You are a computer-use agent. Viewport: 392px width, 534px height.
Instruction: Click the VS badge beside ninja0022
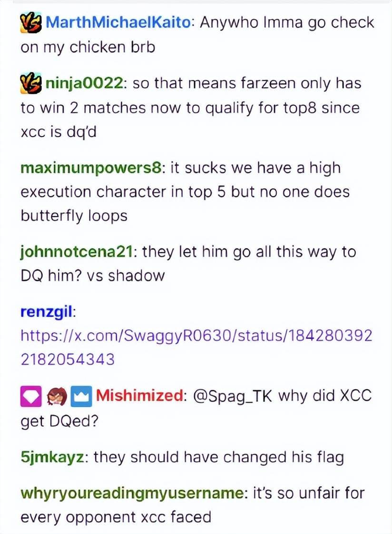click(31, 83)
